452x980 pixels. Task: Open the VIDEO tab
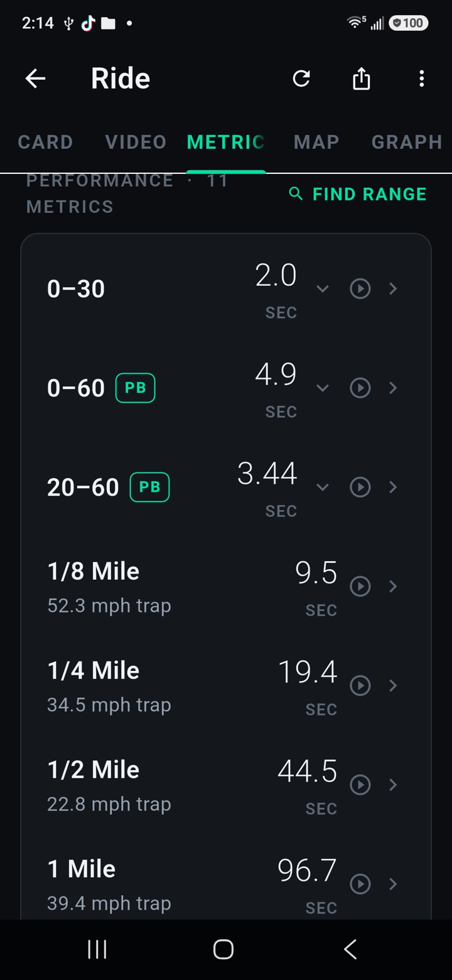click(136, 142)
